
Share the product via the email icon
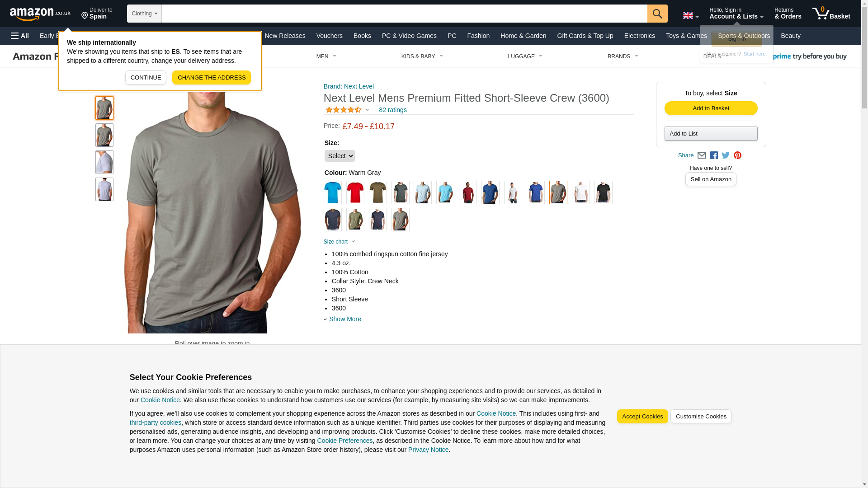[702, 155]
